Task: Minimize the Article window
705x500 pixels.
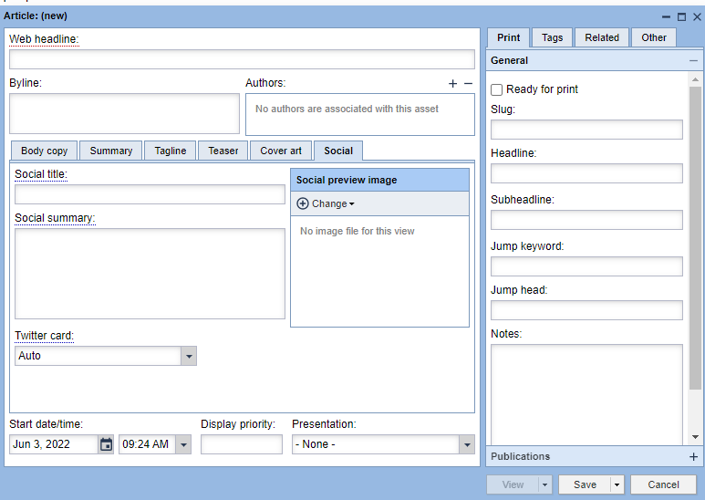Action: tap(667, 17)
